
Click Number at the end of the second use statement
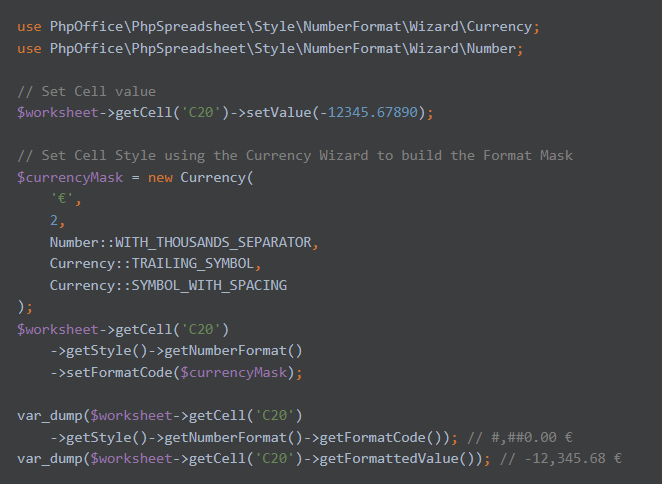click(488, 47)
